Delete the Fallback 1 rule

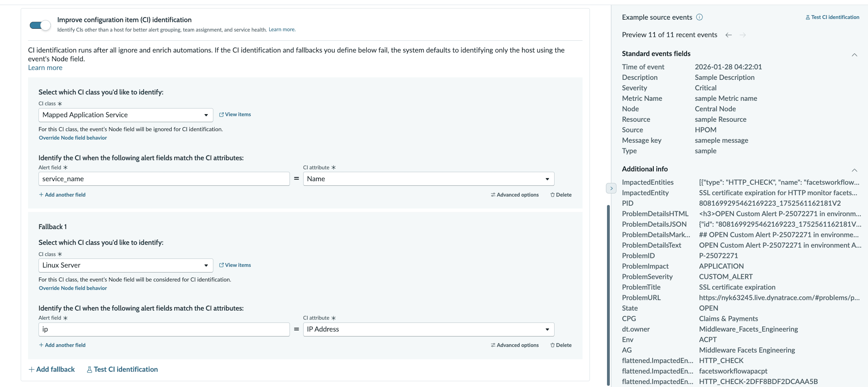561,345
